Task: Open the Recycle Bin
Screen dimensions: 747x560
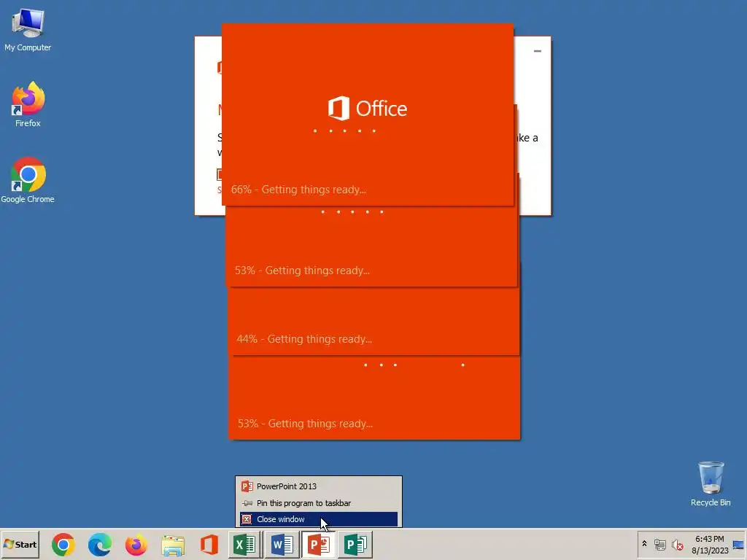Action: click(711, 483)
